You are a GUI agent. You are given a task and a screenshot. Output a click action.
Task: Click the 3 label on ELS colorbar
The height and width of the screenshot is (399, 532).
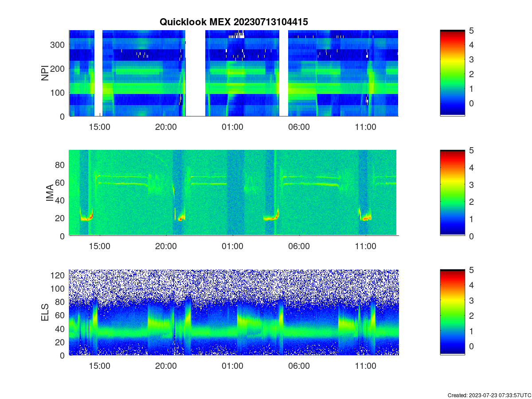[472, 300]
